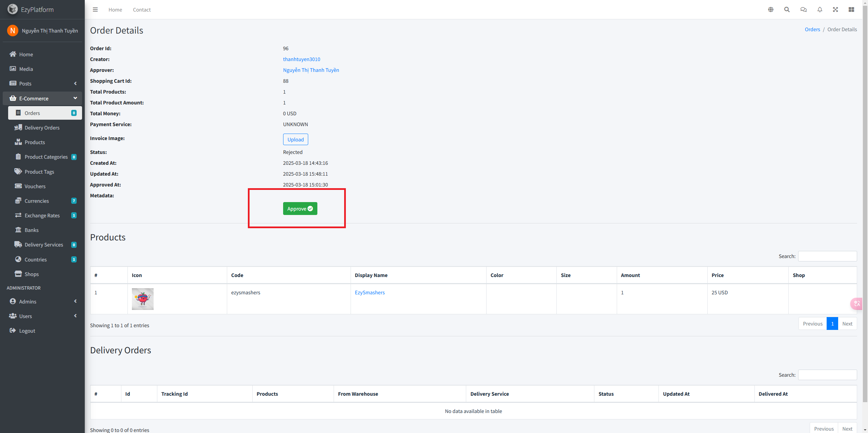Expand the Admins submenu chevron
Image resolution: width=868 pixels, height=433 pixels.
pos(75,301)
